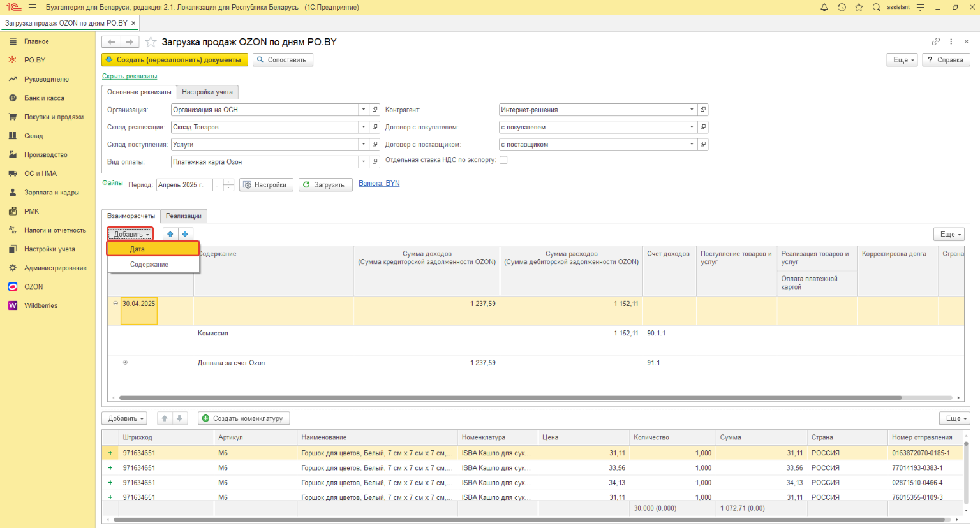Click Создать номенклатуру button
The image size is (980, 528).
(244, 418)
